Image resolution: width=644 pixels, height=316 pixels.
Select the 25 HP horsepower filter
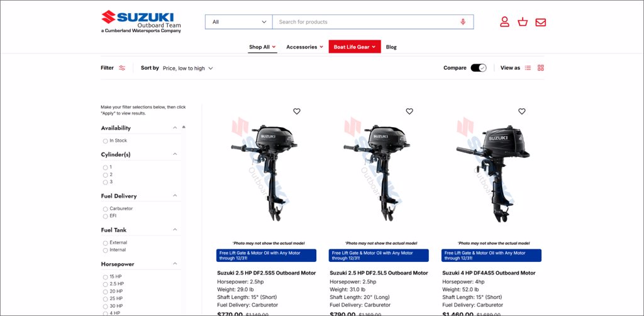coord(106,299)
